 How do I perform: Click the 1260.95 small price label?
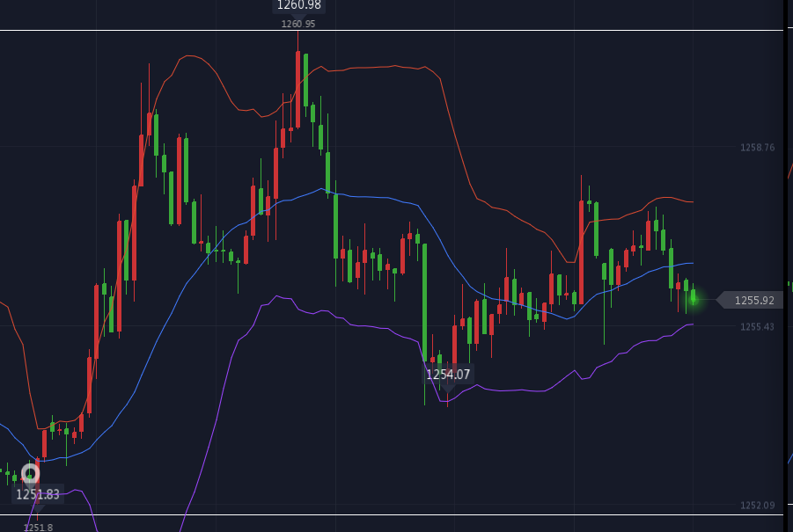pos(298,24)
